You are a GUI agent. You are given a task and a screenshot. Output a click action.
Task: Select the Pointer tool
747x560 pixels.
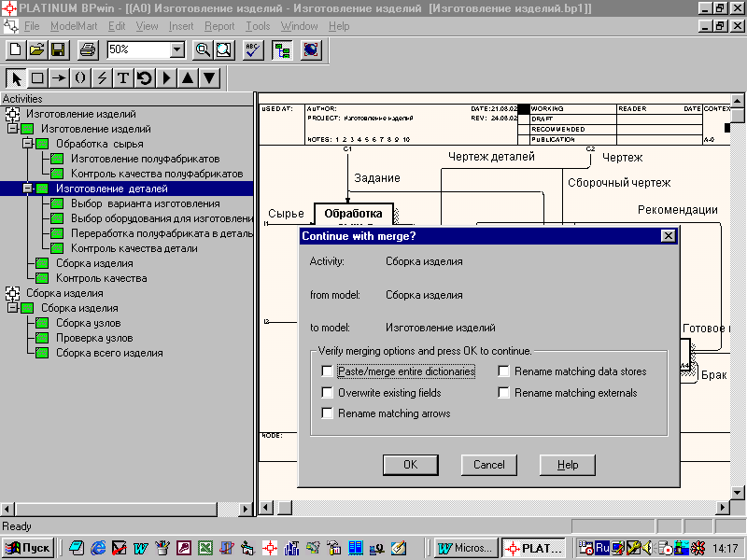[16, 78]
